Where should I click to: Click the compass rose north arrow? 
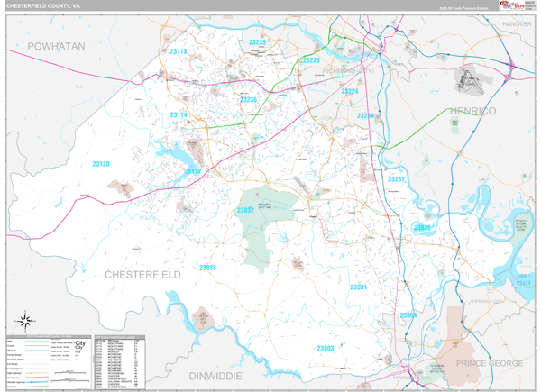tap(26, 319)
